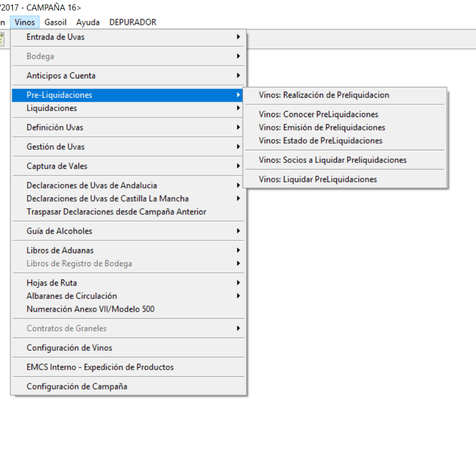Open the Ayuda menu
476x469 pixels.
tap(88, 22)
